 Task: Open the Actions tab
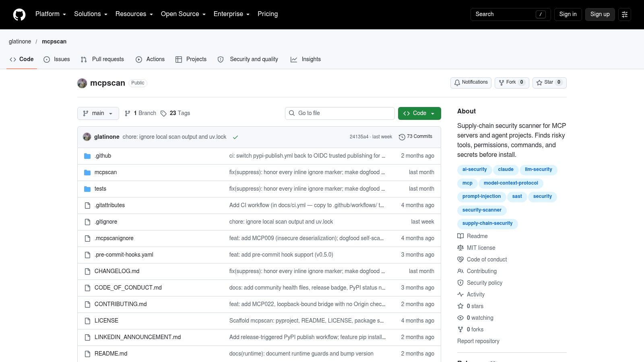point(150,59)
